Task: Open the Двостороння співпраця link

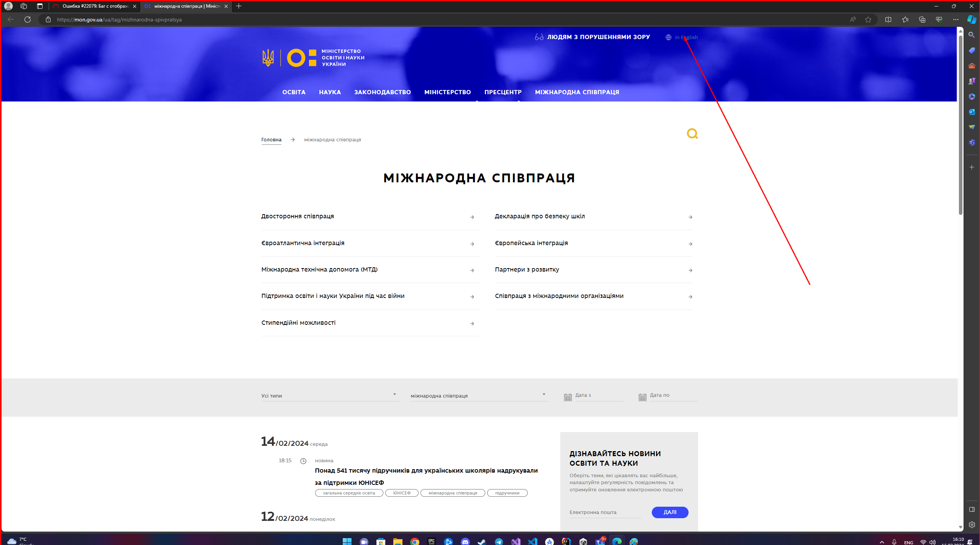Action: click(x=297, y=216)
